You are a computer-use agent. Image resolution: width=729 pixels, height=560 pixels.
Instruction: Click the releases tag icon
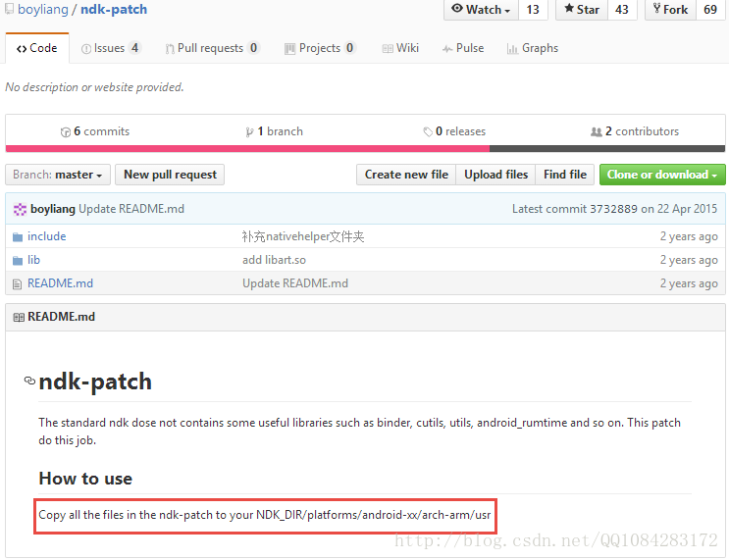coord(428,132)
